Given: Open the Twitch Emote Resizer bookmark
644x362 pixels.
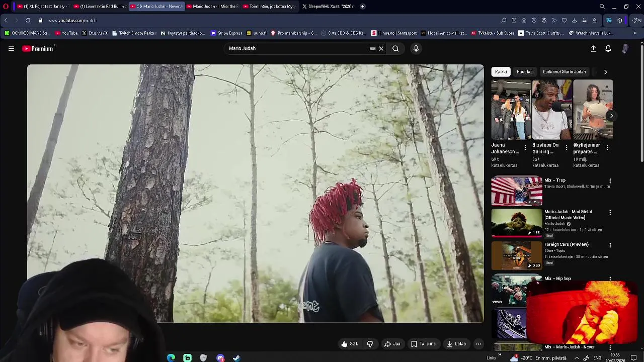Looking at the screenshot, I should [134, 33].
